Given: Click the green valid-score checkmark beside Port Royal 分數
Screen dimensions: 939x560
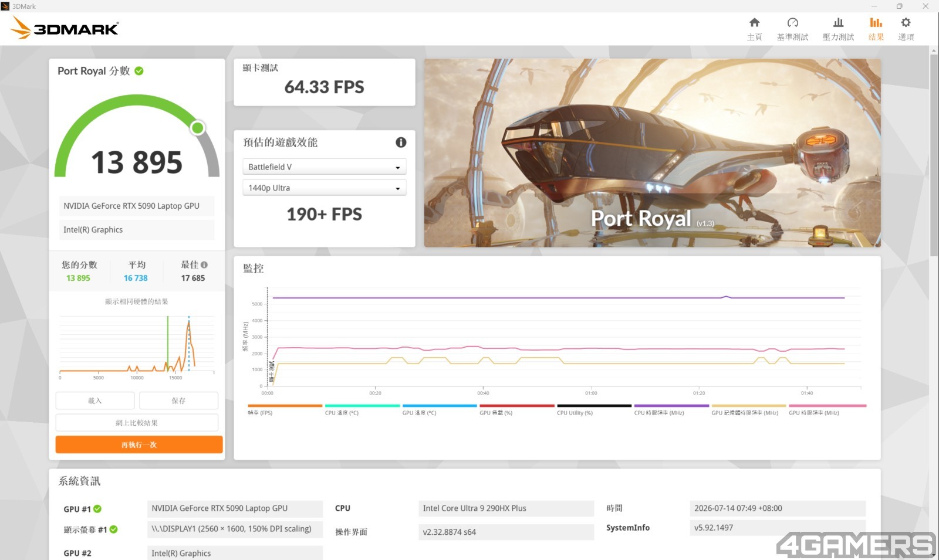Looking at the screenshot, I should click(x=139, y=71).
